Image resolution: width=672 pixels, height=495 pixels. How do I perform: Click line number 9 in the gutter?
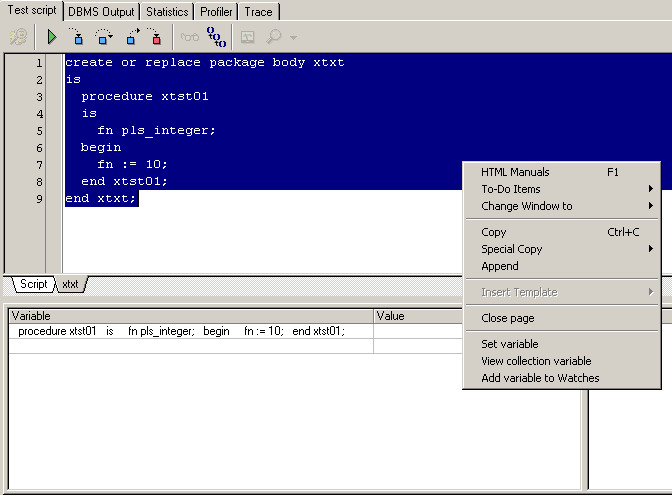tap(39, 199)
